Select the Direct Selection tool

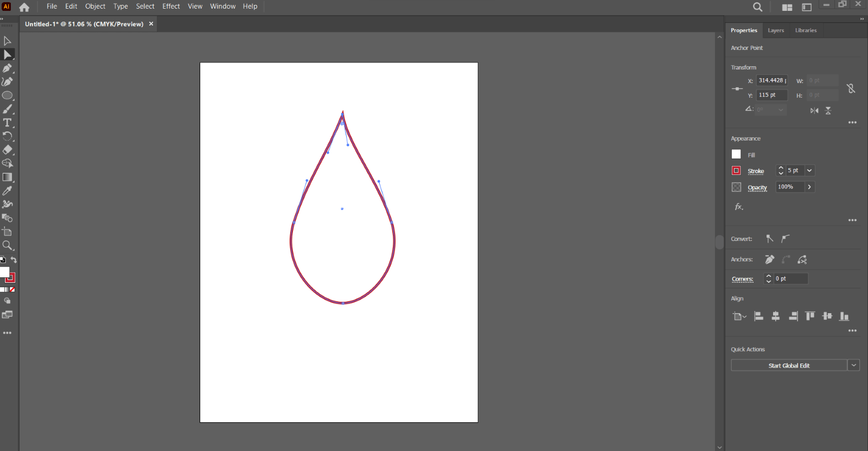coord(8,54)
